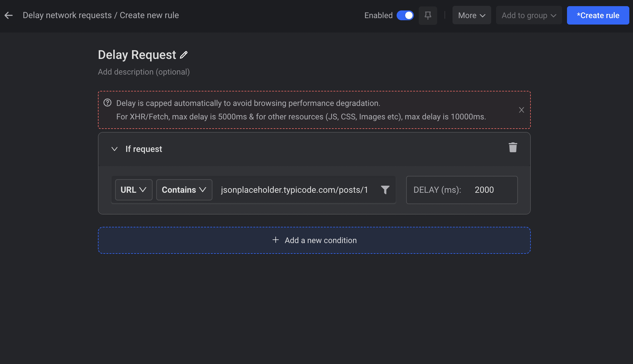
Task: Open the URL source type dropdown
Action: [134, 190]
